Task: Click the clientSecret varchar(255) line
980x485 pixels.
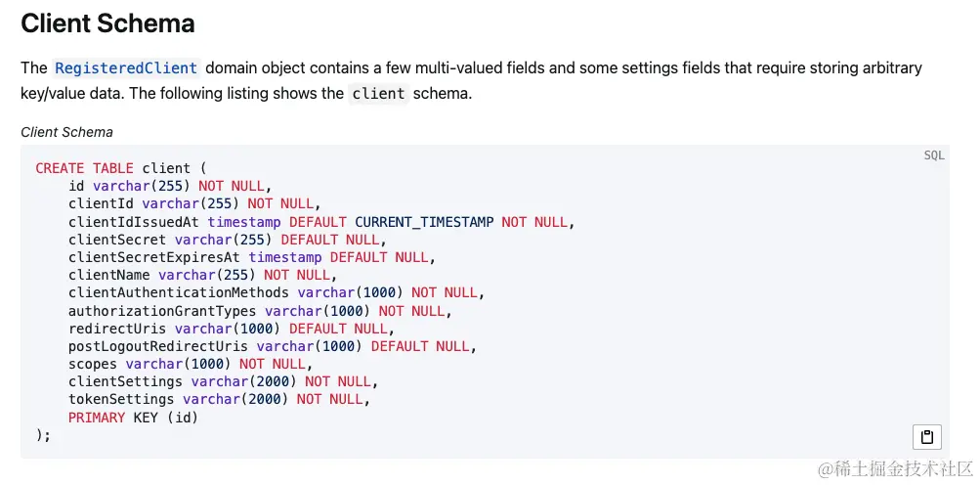Action: pyautogui.click(x=224, y=240)
